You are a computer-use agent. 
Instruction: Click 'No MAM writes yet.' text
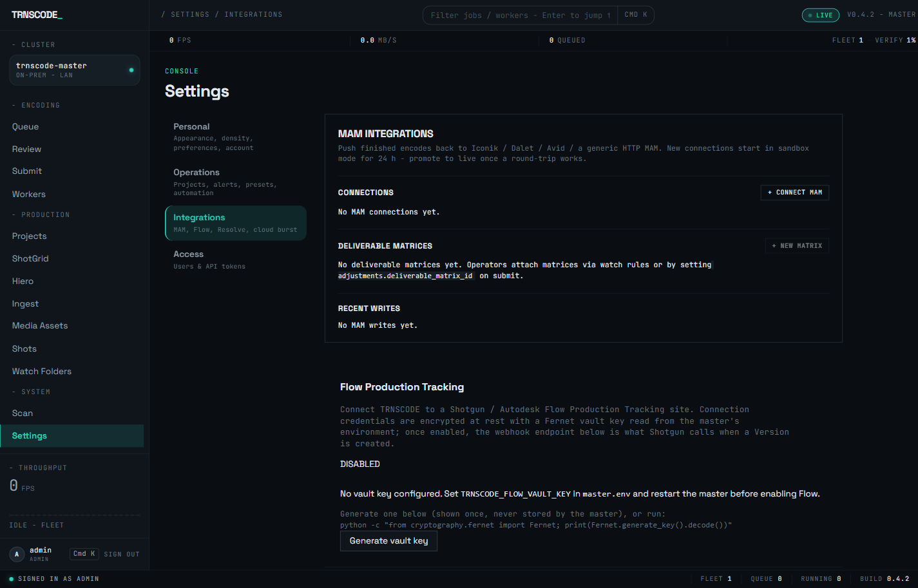pyautogui.click(x=378, y=325)
